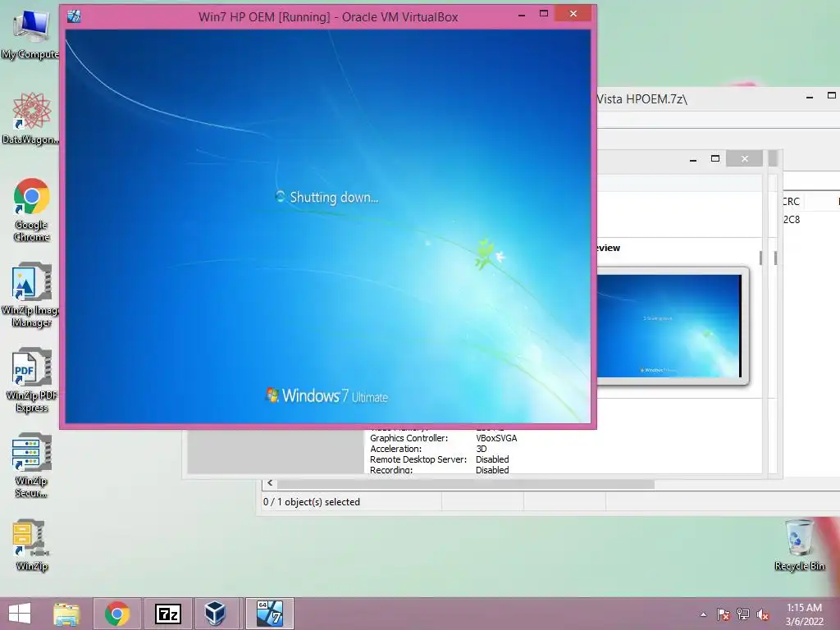Open My Computer desktop icon

point(30,34)
